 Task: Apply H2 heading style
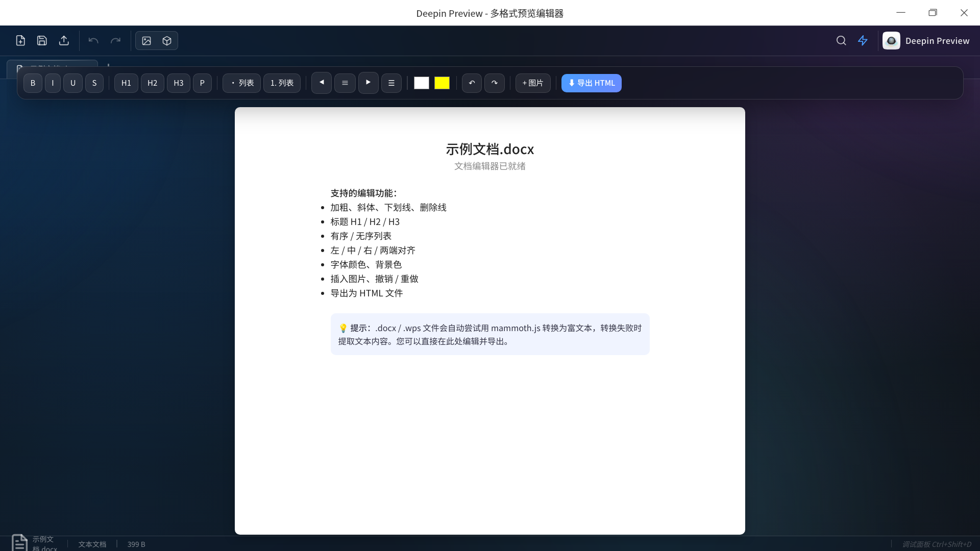click(152, 83)
